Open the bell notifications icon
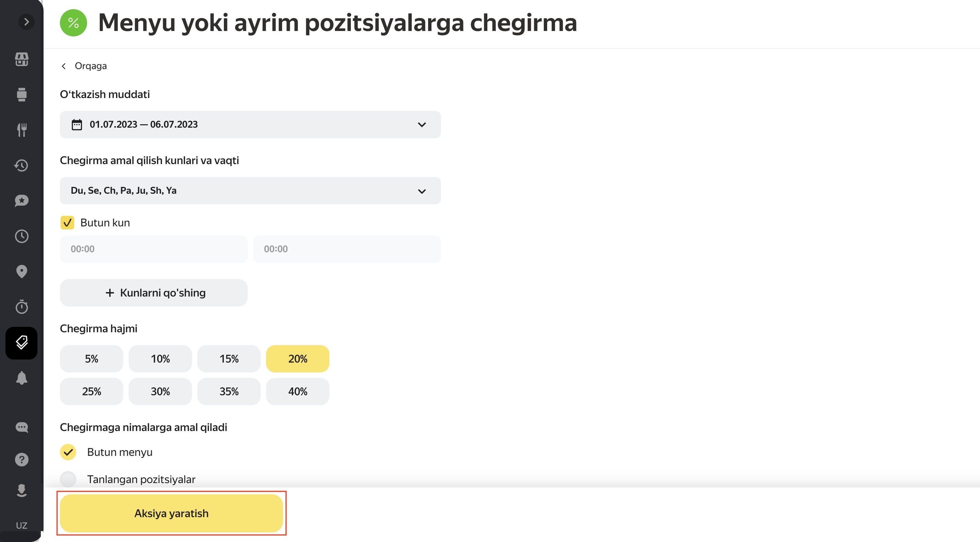Viewport: 980px width, 542px height. 22,378
